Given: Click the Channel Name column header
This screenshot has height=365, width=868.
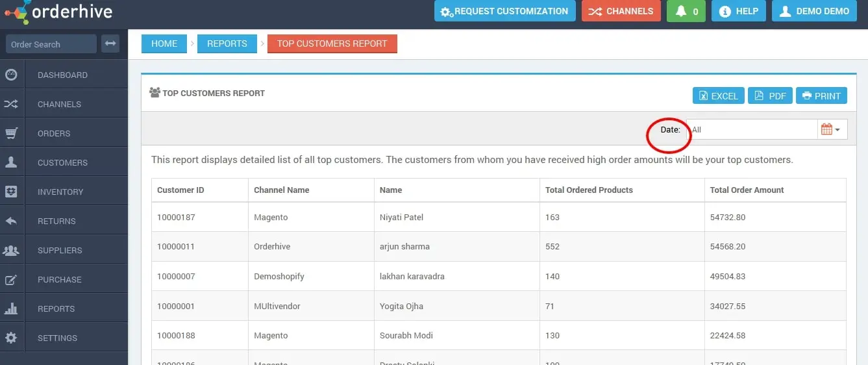Looking at the screenshot, I should 312,190.
